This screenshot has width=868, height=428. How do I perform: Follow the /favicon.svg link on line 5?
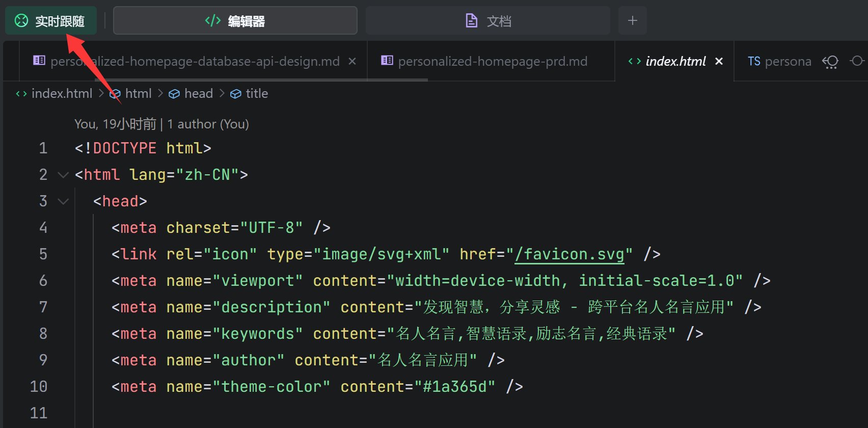569,254
